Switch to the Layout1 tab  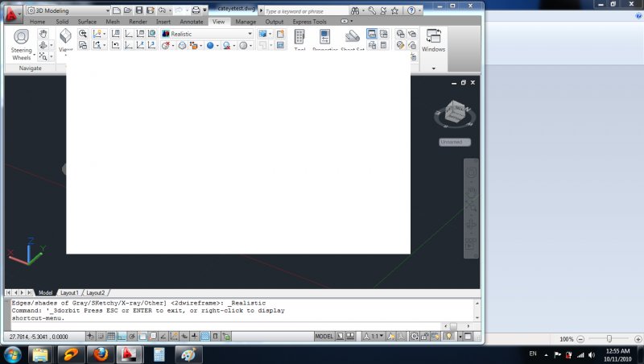click(69, 293)
